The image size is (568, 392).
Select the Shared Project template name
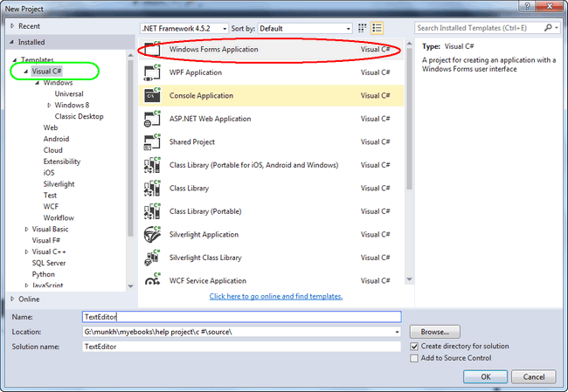click(192, 142)
